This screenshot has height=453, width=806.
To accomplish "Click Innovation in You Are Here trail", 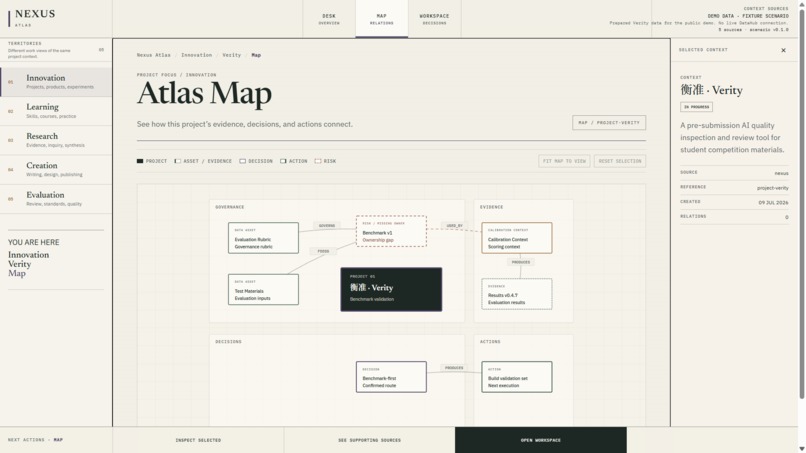I will point(29,255).
